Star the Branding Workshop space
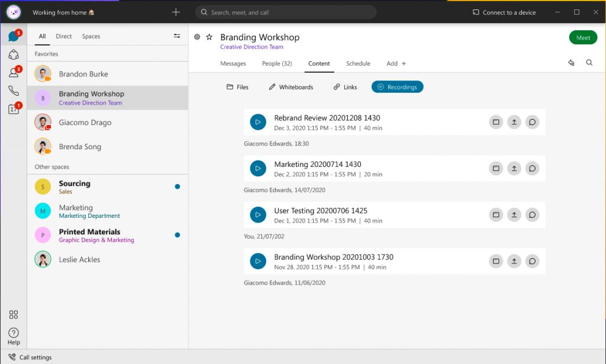606x364 pixels. (x=209, y=36)
